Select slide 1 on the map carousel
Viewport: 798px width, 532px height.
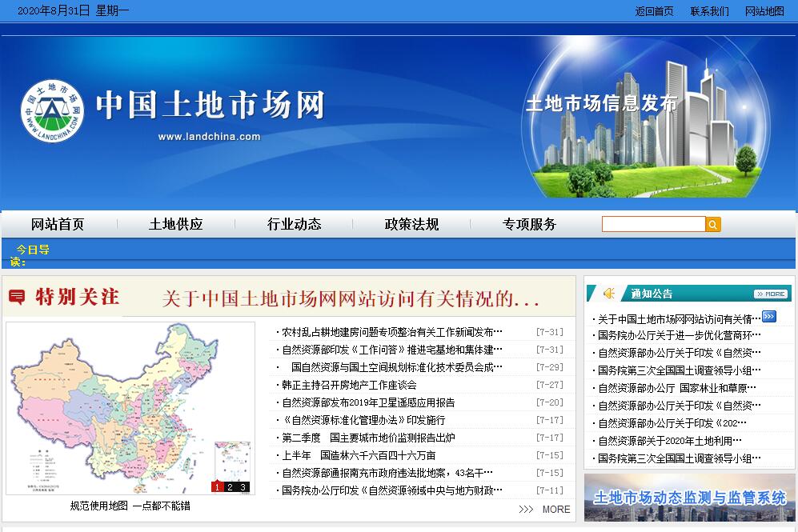(x=217, y=486)
